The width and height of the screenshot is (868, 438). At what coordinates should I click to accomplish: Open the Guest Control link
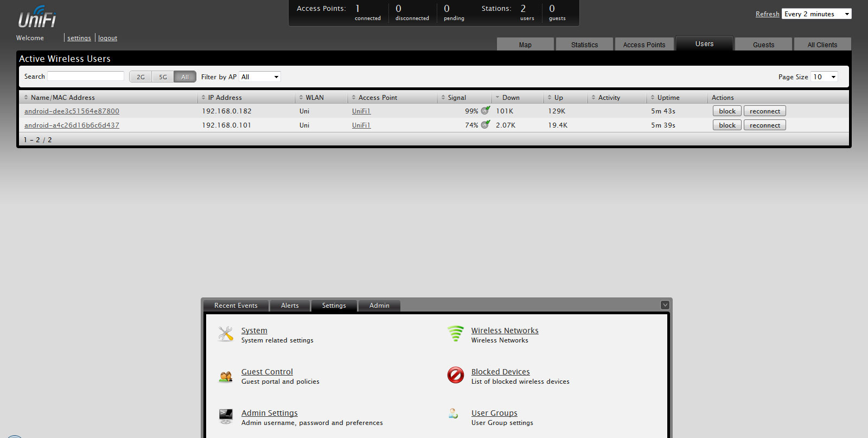click(x=267, y=372)
